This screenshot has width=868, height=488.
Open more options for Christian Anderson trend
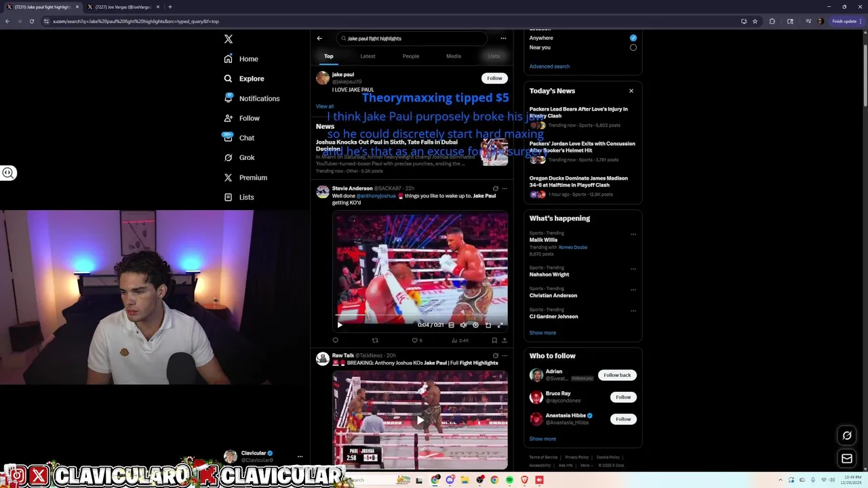[x=633, y=290]
